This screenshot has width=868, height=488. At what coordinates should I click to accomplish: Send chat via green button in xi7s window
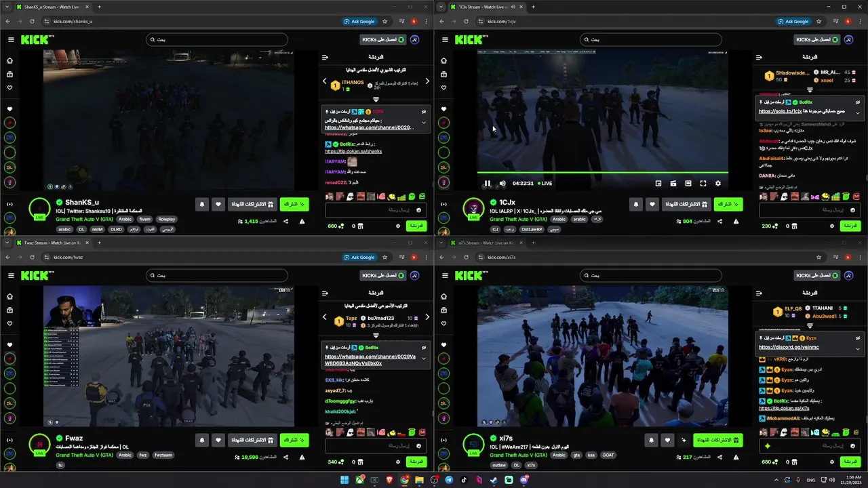pos(850,462)
